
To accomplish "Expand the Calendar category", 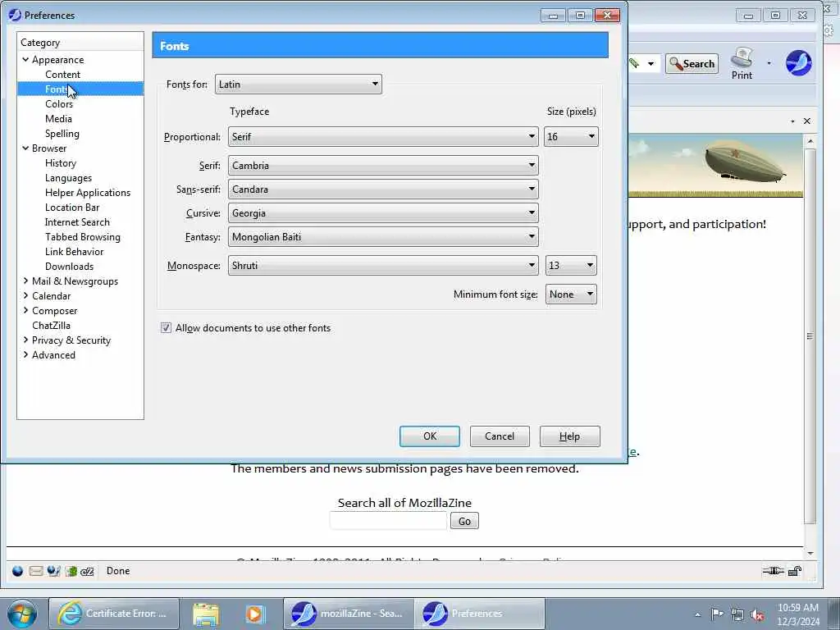I will pyautogui.click(x=25, y=295).
